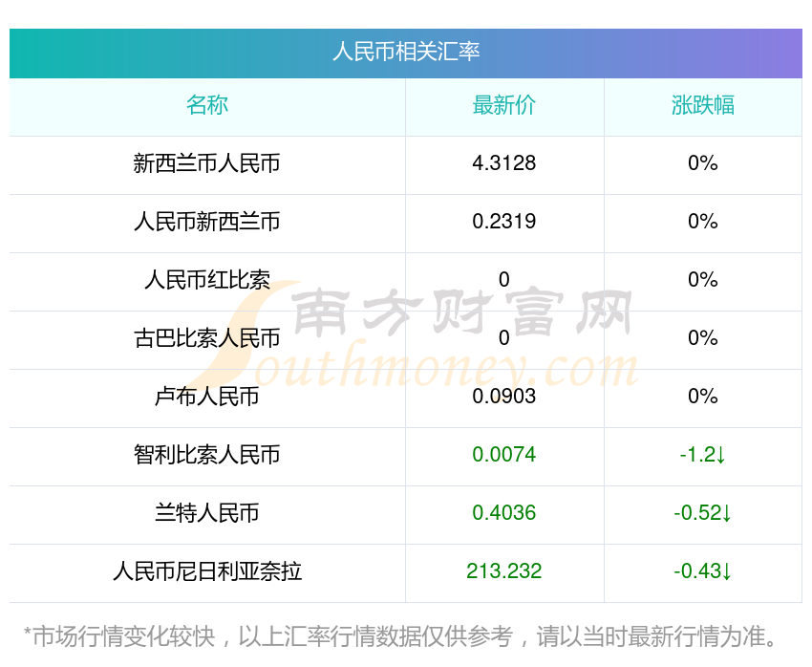Image resolution: width=812 pixels, height=667 pixels.
Task: Click the 0% change for 人民币红比索
Action: click(x=703, y=280)
